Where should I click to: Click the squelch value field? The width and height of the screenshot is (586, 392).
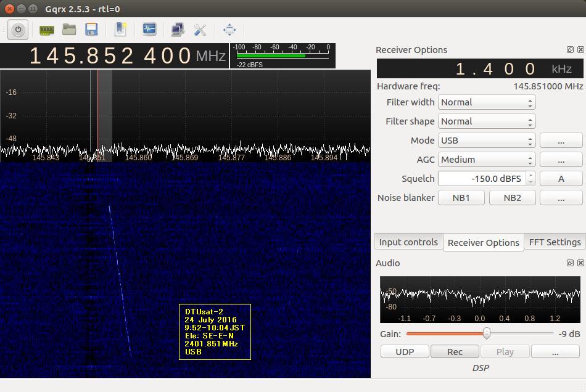[482, 179]
